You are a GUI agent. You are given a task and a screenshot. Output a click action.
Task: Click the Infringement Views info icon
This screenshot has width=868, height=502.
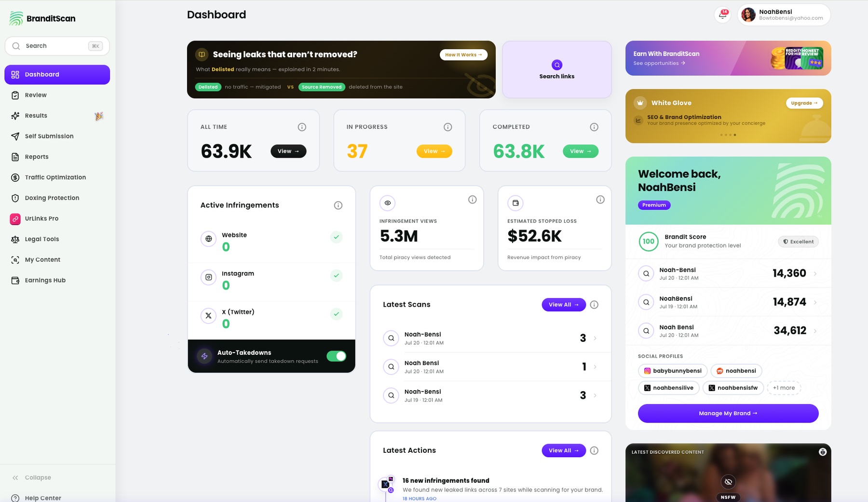click(473, 200)
